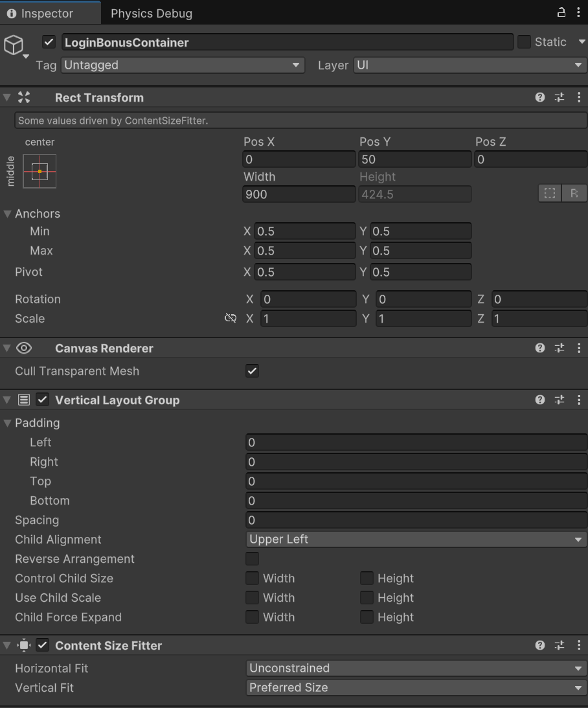Click Content Size Fitter preset icon
588x708 pixels.
tap(560, 645)
